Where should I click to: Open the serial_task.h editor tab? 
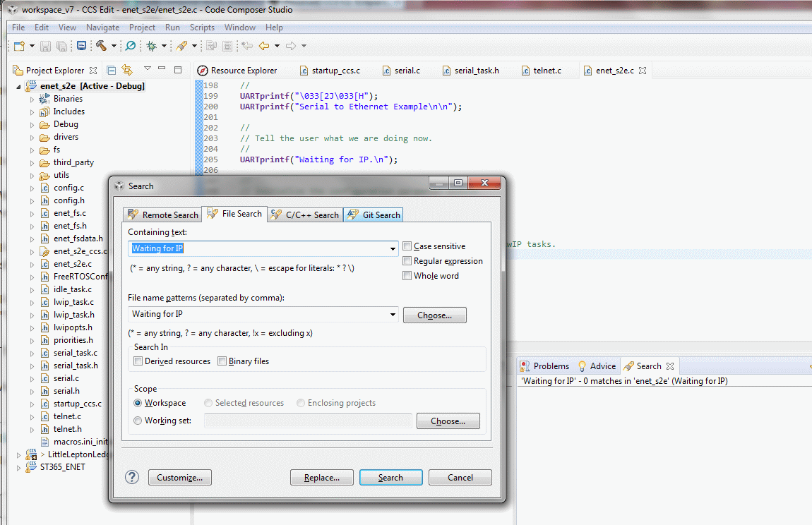coord(471,71)
